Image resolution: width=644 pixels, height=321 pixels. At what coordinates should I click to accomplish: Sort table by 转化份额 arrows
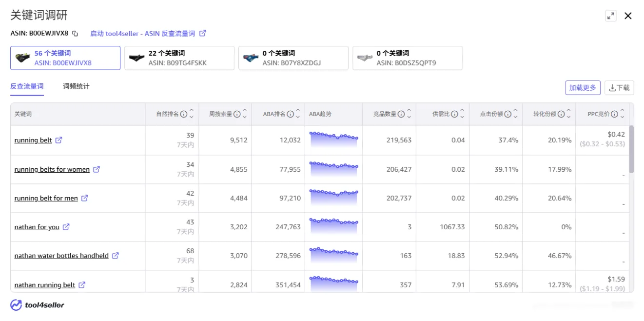pyautogui.click(x=568, y=114)
